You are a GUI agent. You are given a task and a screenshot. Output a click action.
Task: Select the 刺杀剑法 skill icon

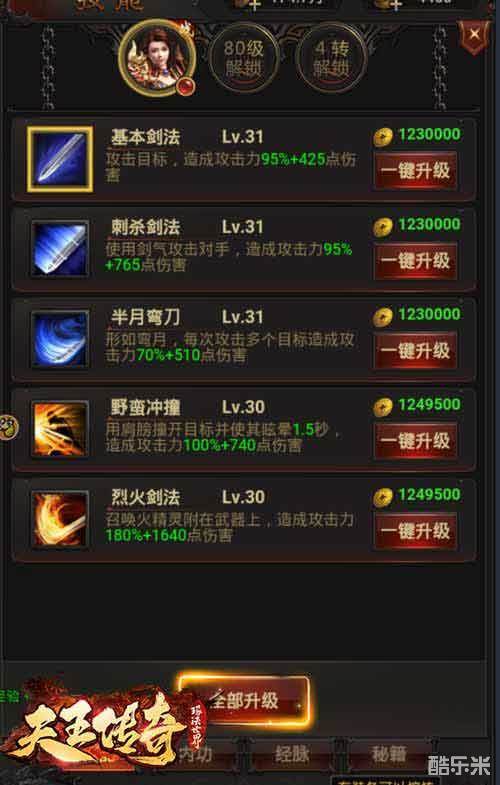click(60, 249)
